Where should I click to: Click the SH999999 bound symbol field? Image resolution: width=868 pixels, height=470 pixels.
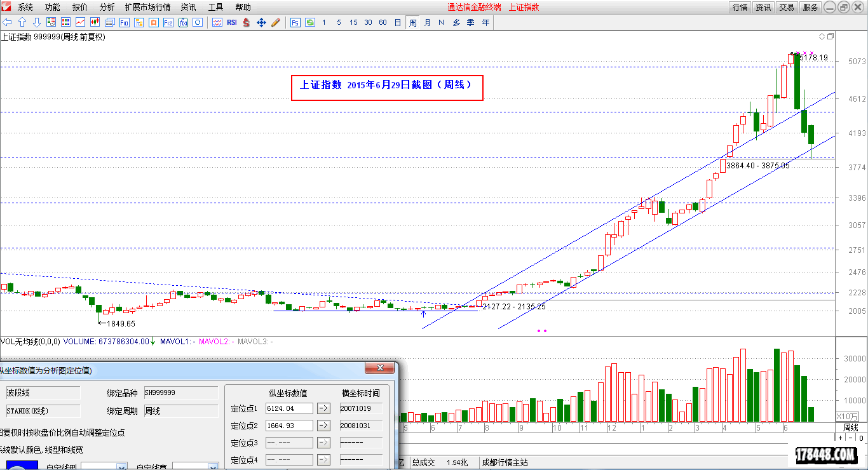[180, 393]
